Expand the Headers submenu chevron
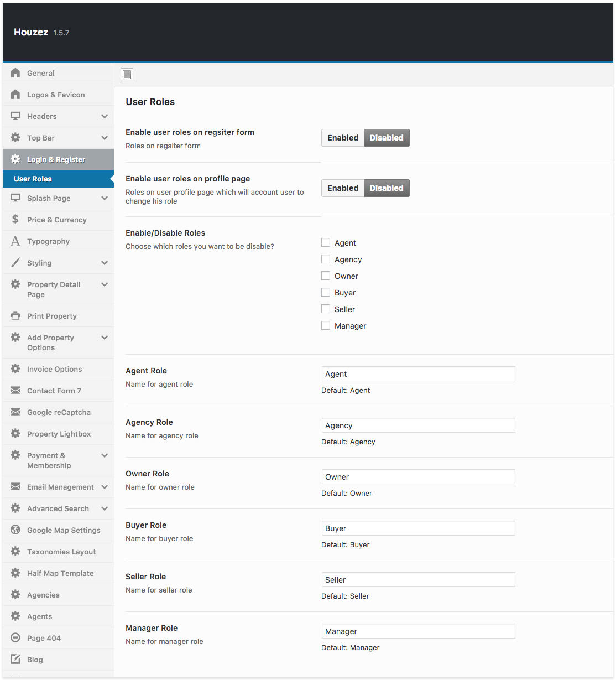The height and width of the screenshot is (680, 616). coord(105,116)
